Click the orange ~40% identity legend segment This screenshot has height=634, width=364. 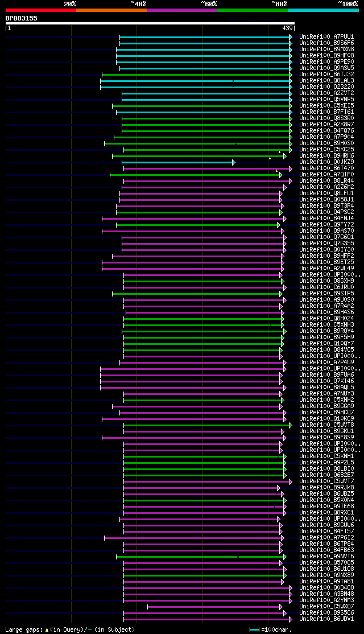[111, 10]
